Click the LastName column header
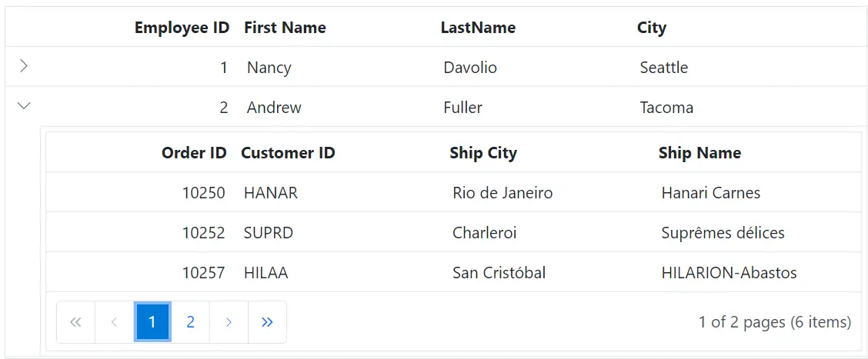The height and width of the screenshot is (359, 868). tap(478, 28)
